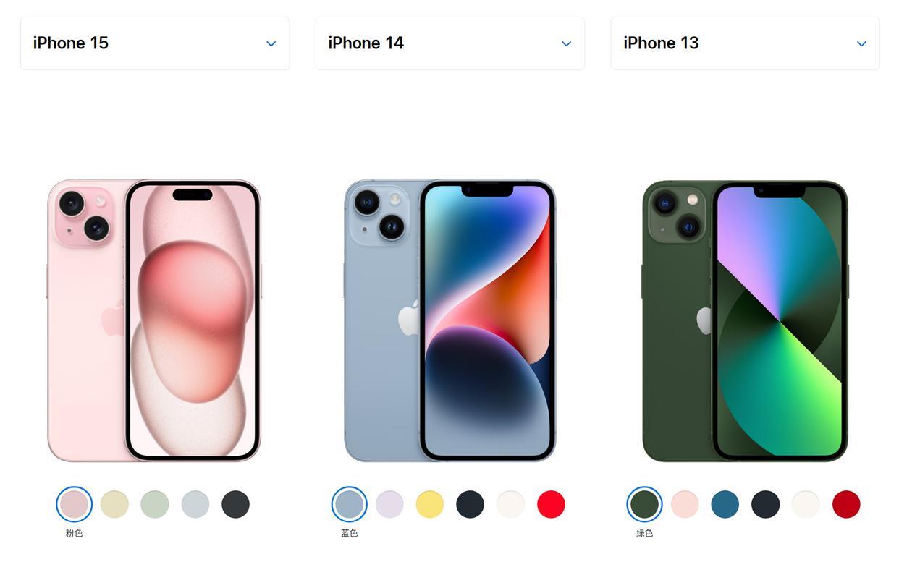899x588 pixels.
Task: Select the light blue iPhone 15 swatch
Action: pos(195,504)
